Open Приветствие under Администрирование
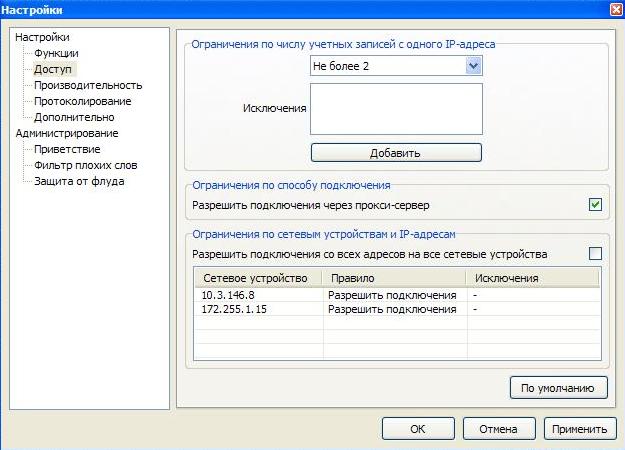This screenshot has width=625, height=450. 67,149
